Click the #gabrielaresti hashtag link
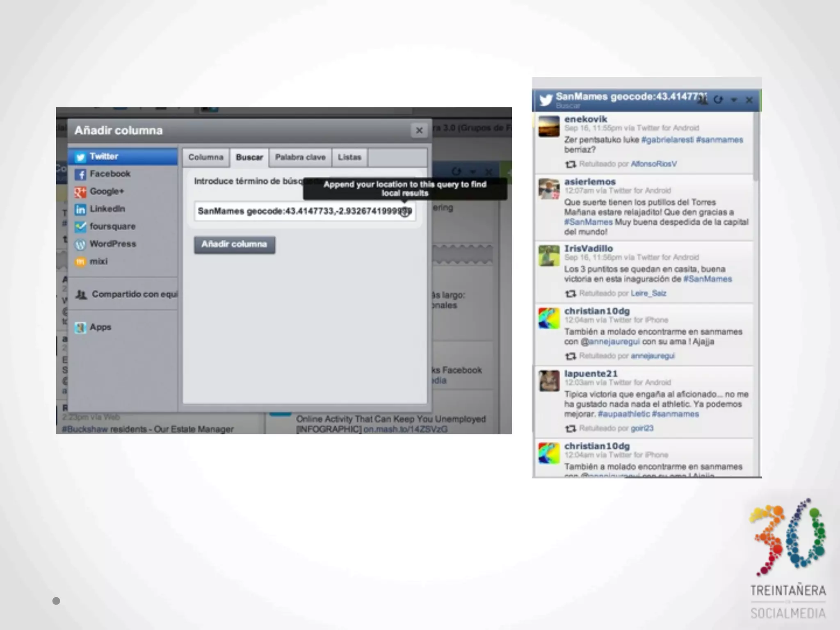Screen dimensions: 840x630 coord(667,140)
